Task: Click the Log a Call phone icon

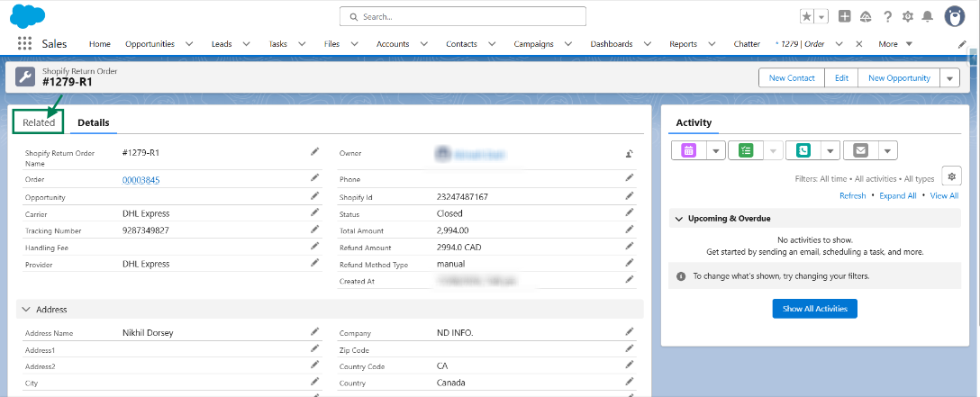Action: 803,150
